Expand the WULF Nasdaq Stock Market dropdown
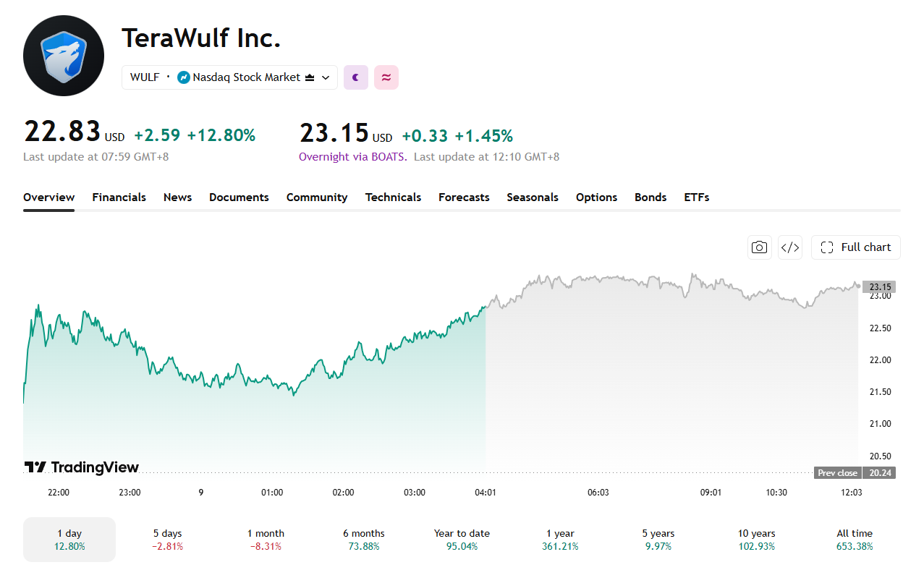This screenshot has height=570, width=924. click(x=229, y=77)
